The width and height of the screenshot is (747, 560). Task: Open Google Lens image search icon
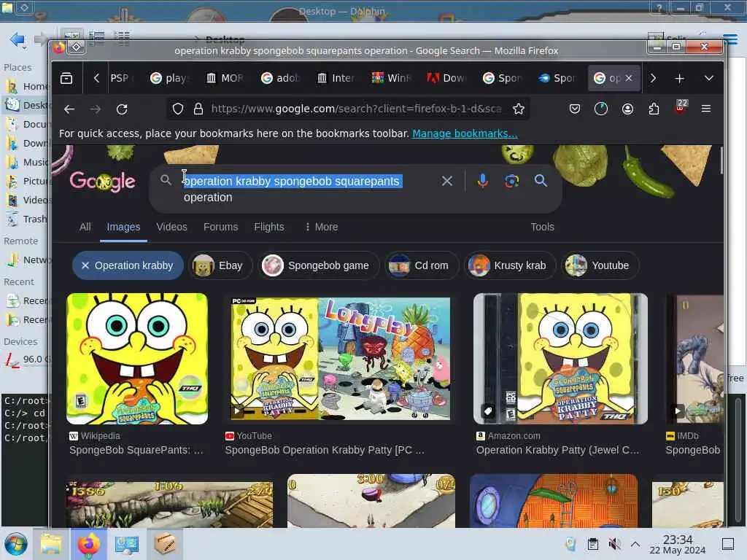511,181
